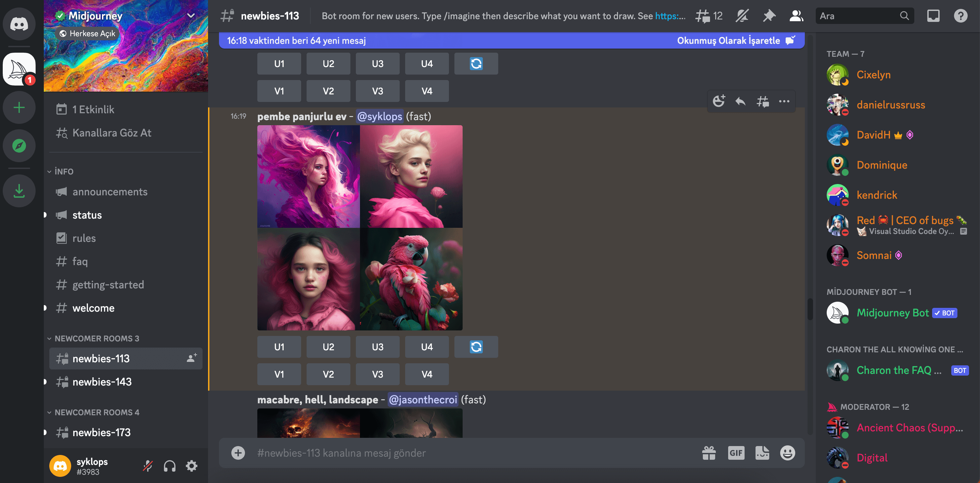980x483 pixels.
Task: Switch to newbies-143 channel
Action: point(126,381)
